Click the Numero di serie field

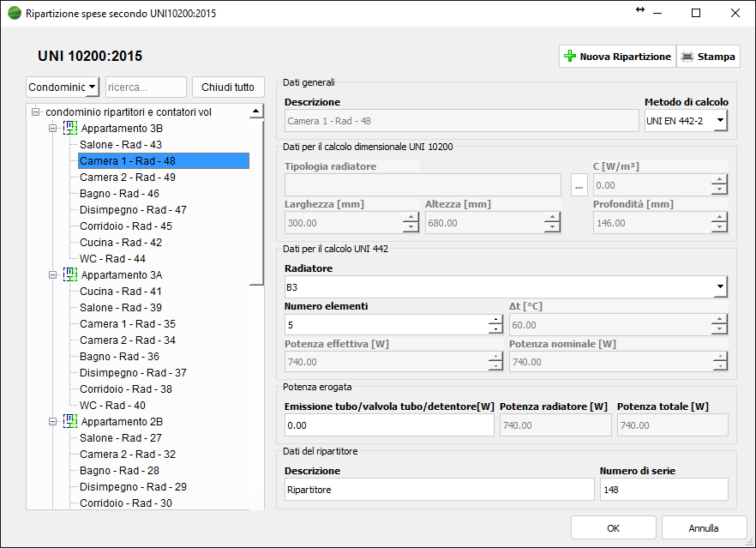tap(663, 490)
